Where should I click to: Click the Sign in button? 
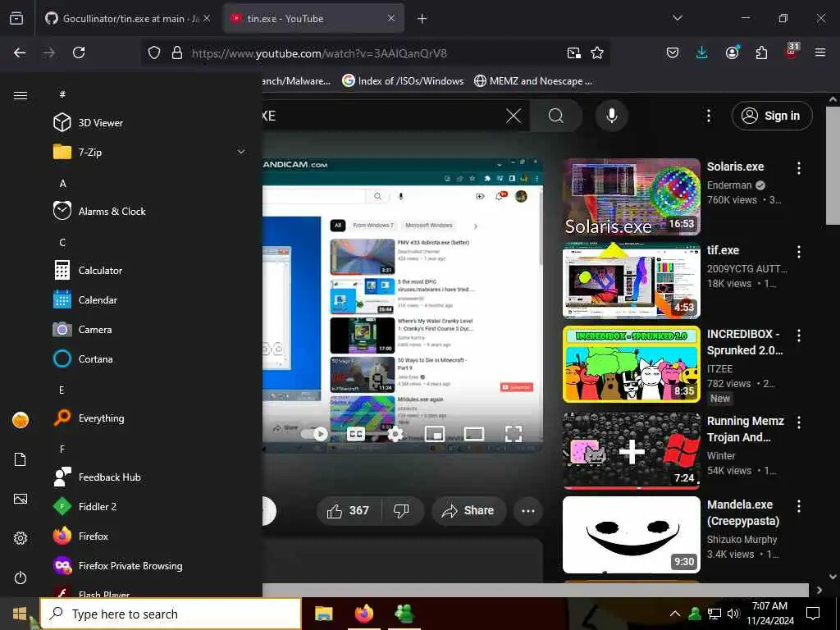click(x=771, y=116)
